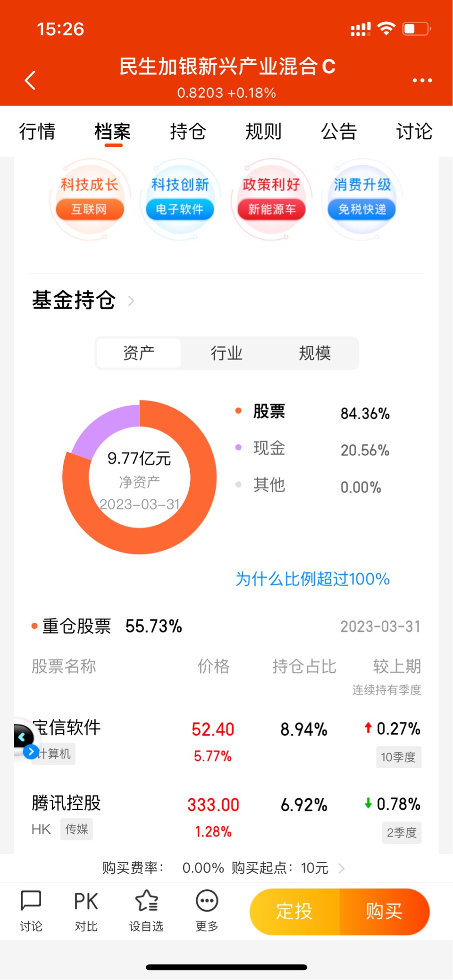Tap the orange 购买 button

pos(384,911)
